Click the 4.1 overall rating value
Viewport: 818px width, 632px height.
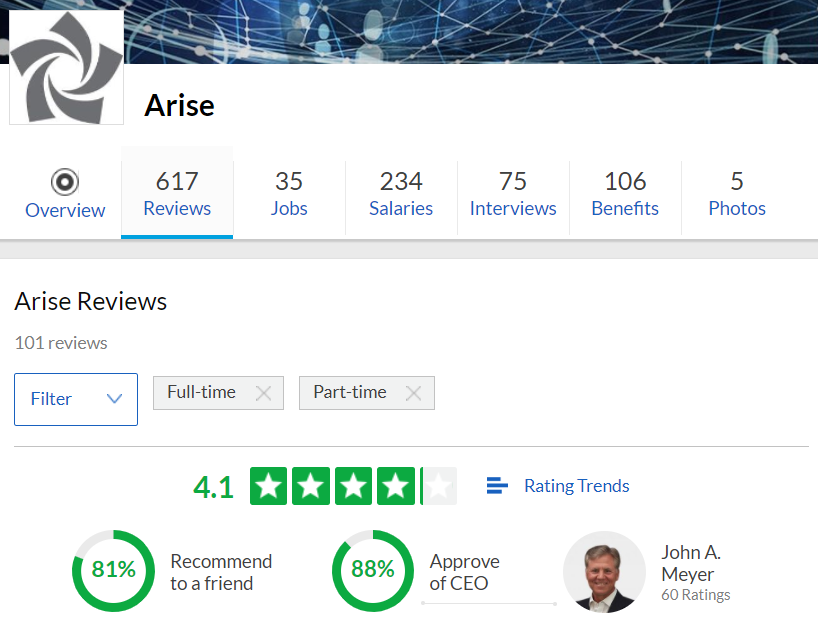(213, 487)
